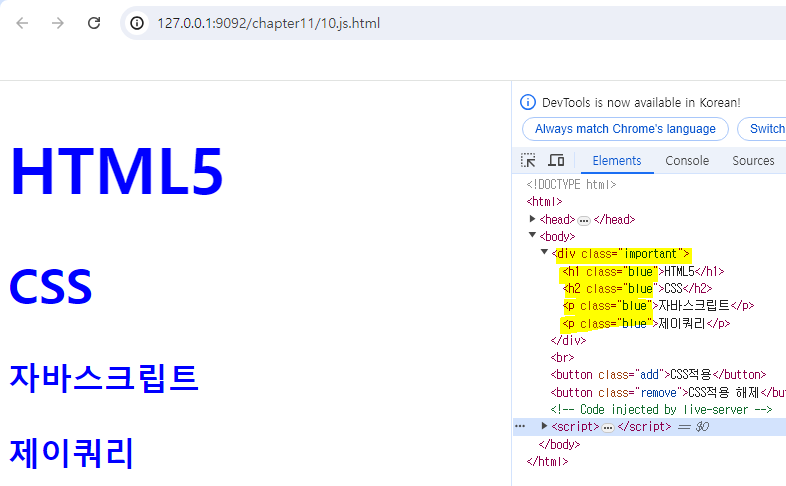Toggle the device toolbar icon
The image size is (786, 486).
pos(556,160)
